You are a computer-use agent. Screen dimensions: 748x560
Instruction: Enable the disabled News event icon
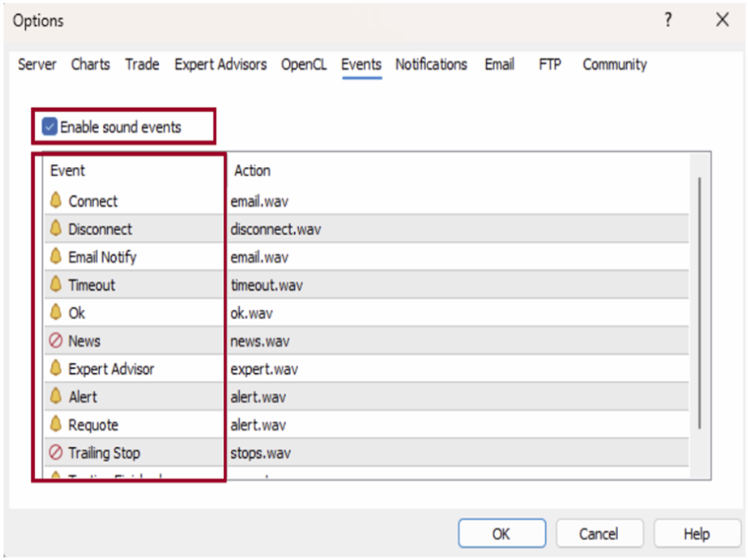tap(56, 340)
